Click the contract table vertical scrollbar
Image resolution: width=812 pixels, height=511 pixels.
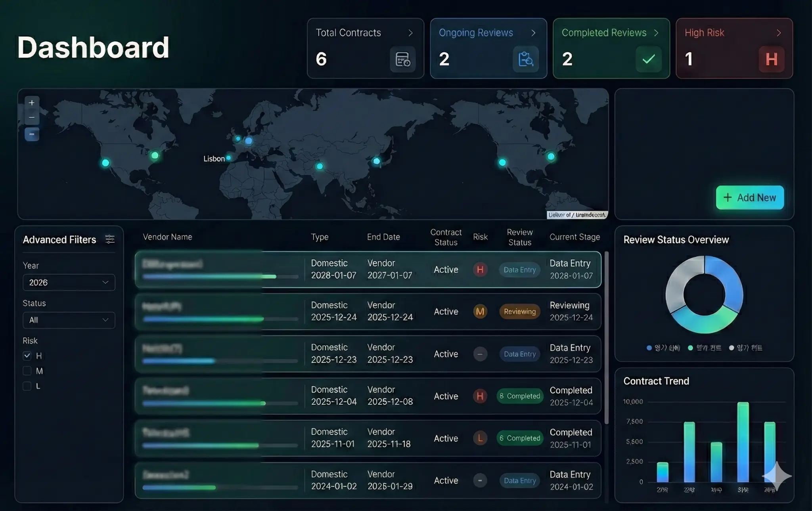(x=606, y=337)
